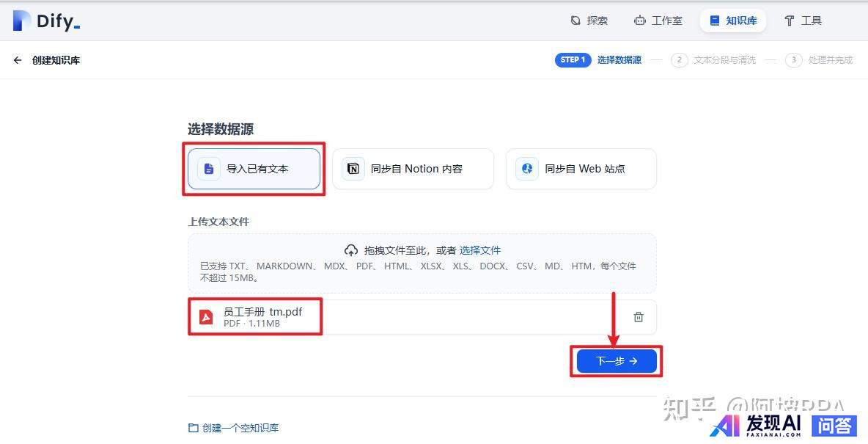Click step 2 文本分段与清洗 indicator
The image size is (868, 444).
714,60
